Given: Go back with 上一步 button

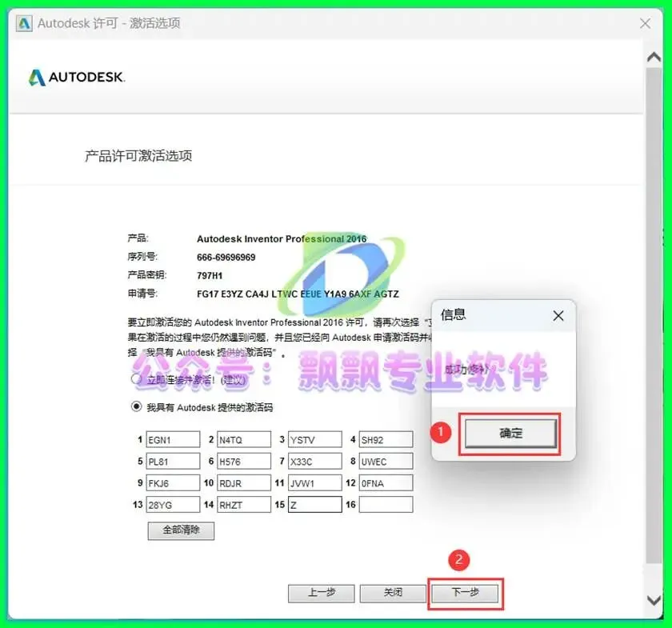Looking at the screenshot, I should point(322,594).
